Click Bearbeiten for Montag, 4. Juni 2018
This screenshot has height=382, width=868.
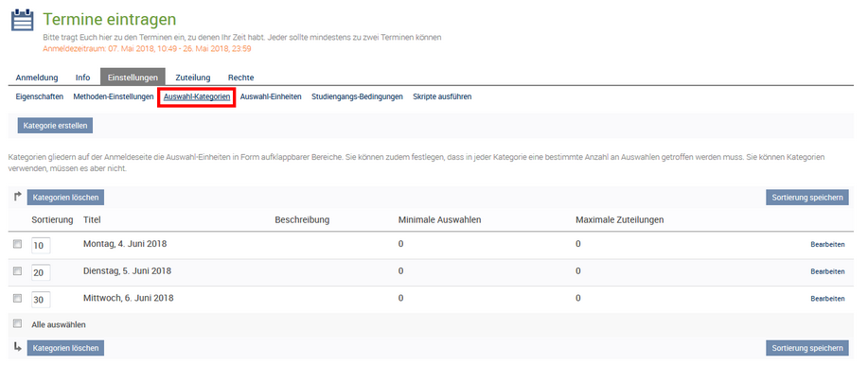tap(827, 244)
